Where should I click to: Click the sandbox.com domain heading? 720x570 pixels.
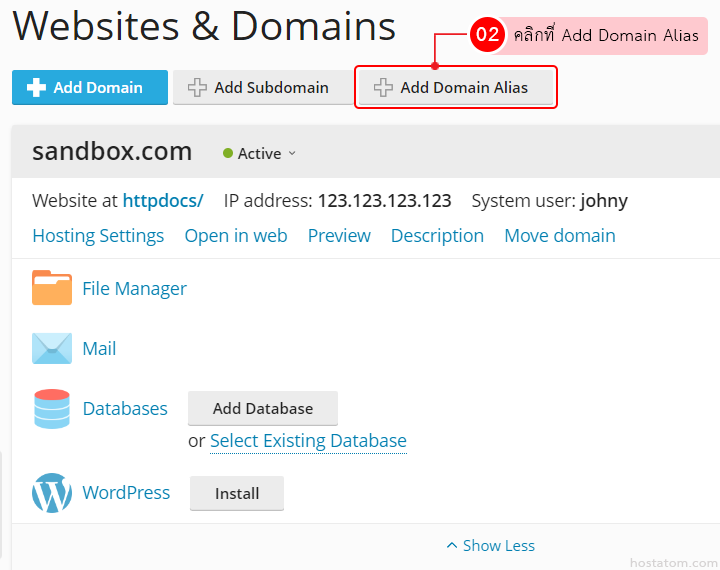point(112,152)
